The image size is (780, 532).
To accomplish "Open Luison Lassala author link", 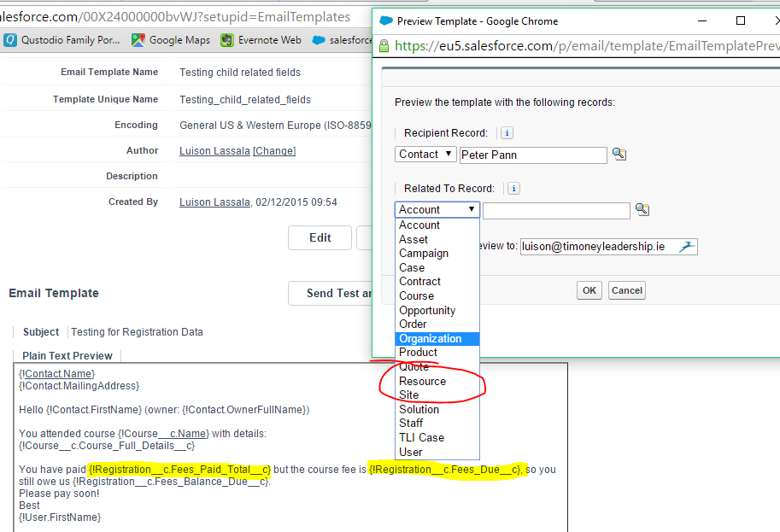I will coord(214,150).
